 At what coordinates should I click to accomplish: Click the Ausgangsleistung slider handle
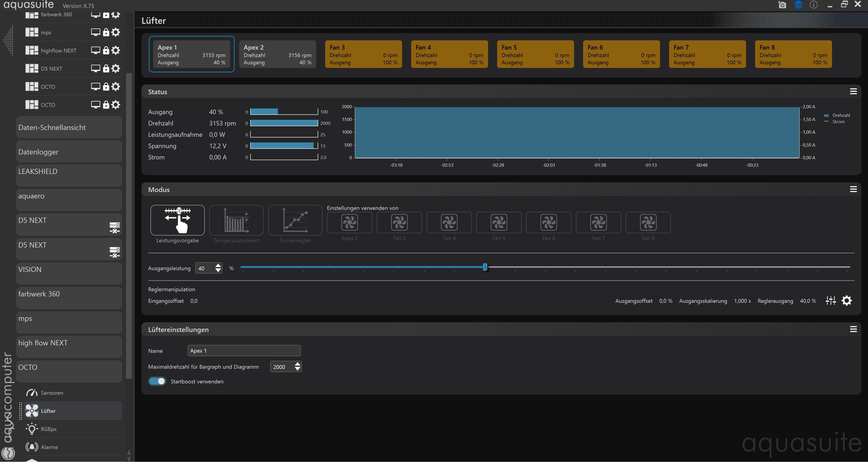click(485, 267)
